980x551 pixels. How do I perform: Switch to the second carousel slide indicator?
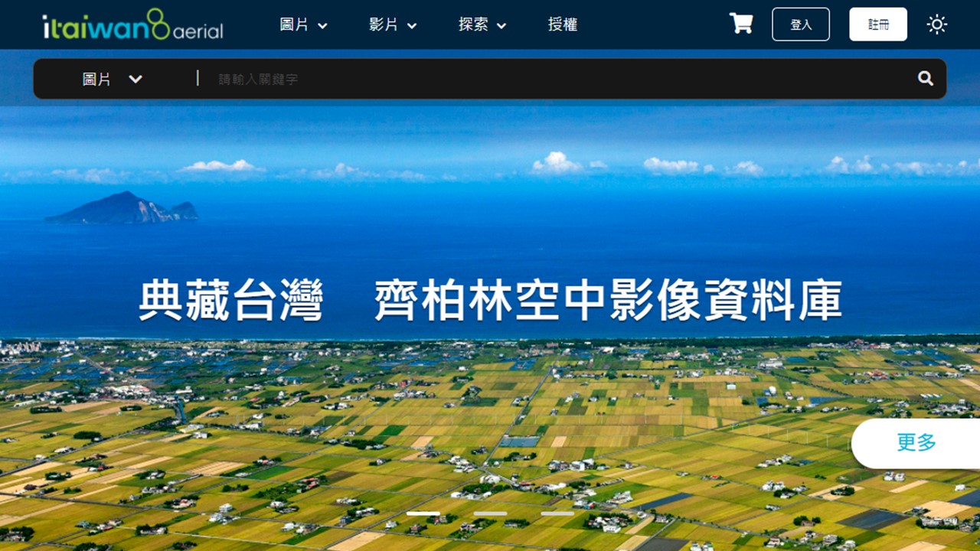point(490,513)
